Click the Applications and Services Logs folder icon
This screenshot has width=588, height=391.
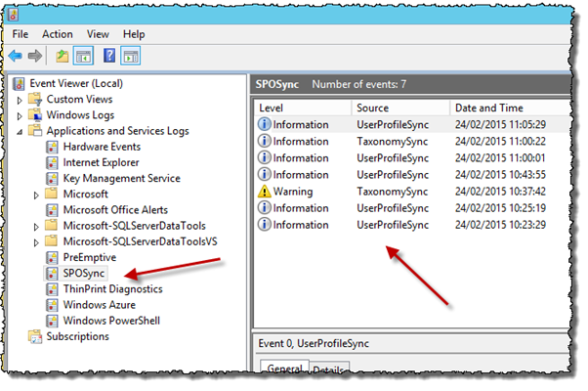point(35,131)
